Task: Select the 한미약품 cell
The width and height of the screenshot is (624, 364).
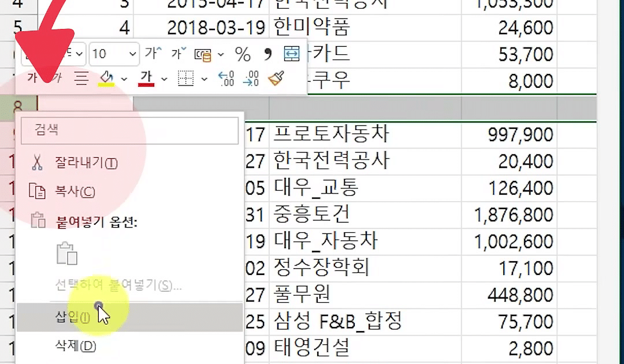Action: click(365, 28)
